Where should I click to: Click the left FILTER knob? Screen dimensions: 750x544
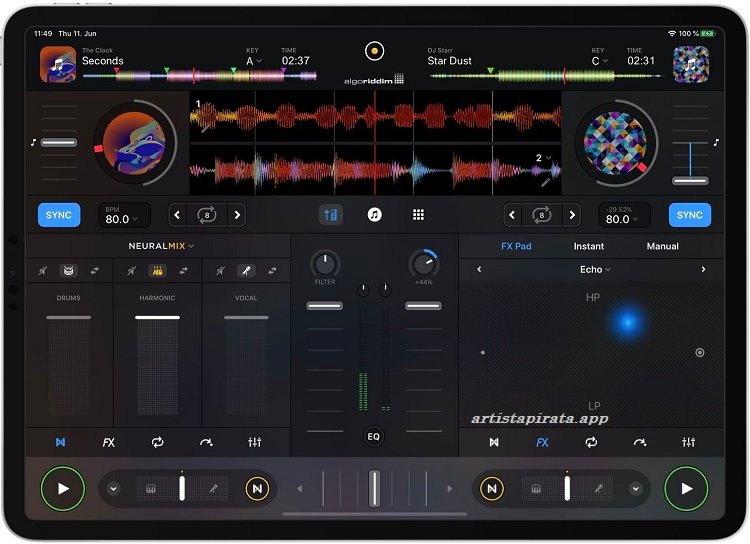(325, 264)
